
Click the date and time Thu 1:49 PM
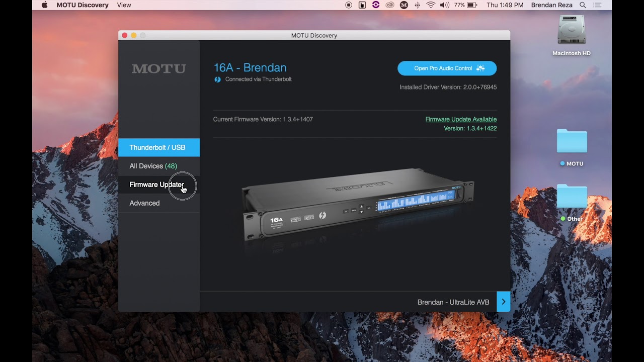click(x=505, y=5)
